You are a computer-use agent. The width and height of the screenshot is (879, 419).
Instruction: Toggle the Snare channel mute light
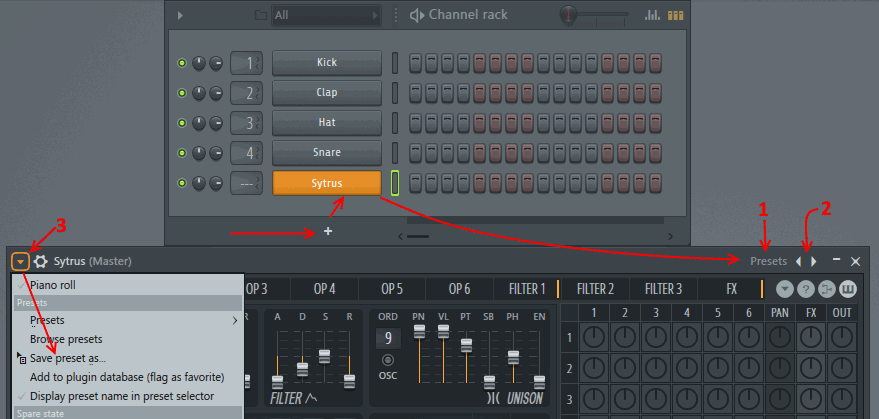coord(182,153)
